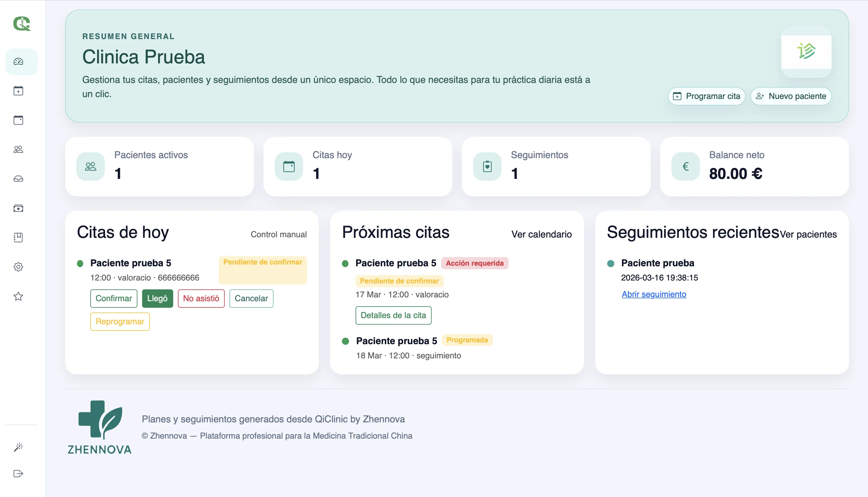Open Detalles de la cita
Screen dimensions: 868x497
[x=393, y=315]
